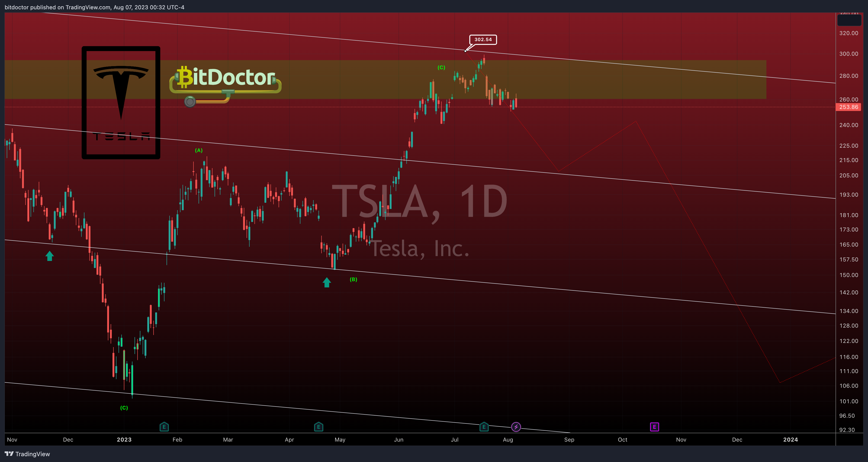Click the current price tag 253.86
868x462 pixels.
[849, 107]
